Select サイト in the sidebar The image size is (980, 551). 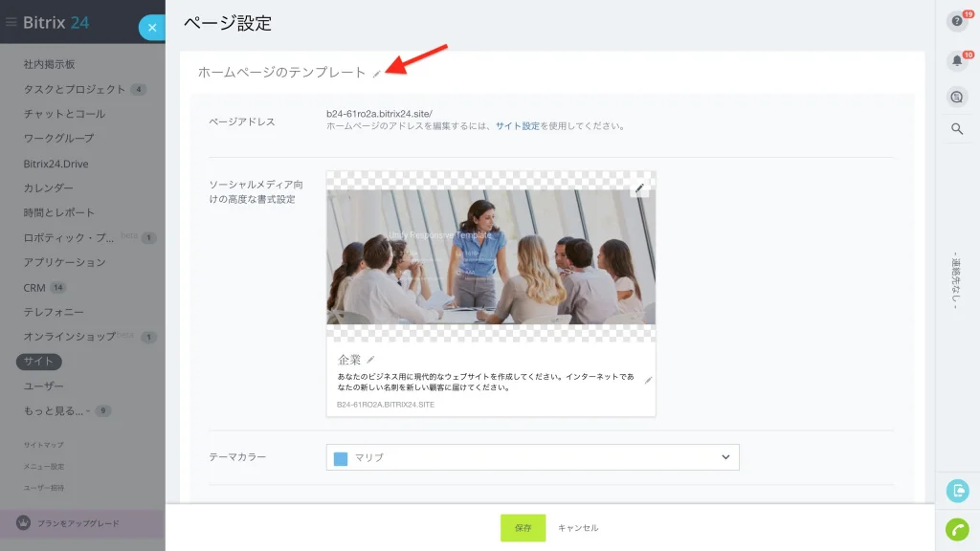[38, 361]
